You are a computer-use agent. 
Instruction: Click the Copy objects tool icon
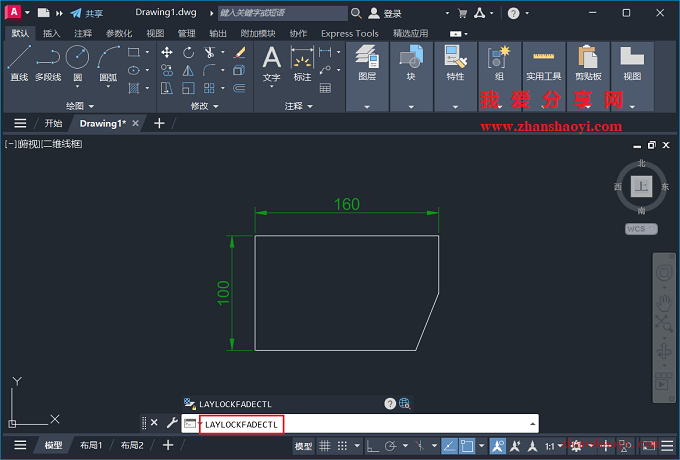point(167,70)
